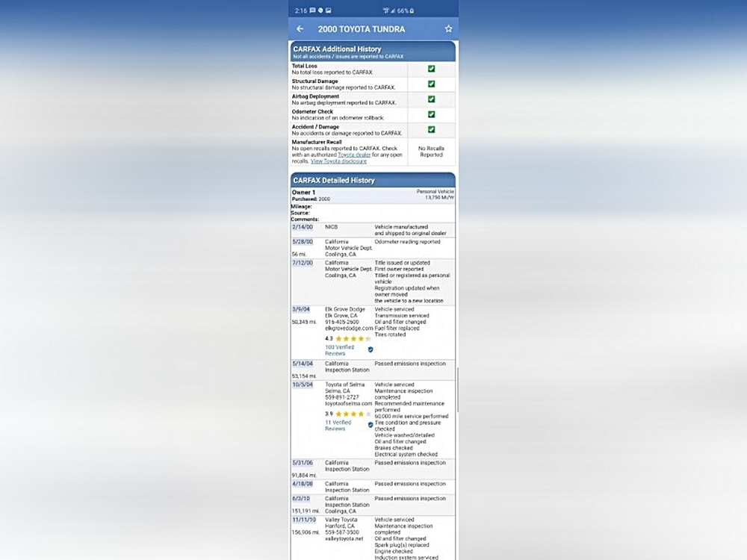Click the Spark plug(s) replaced line

[402, 545]
